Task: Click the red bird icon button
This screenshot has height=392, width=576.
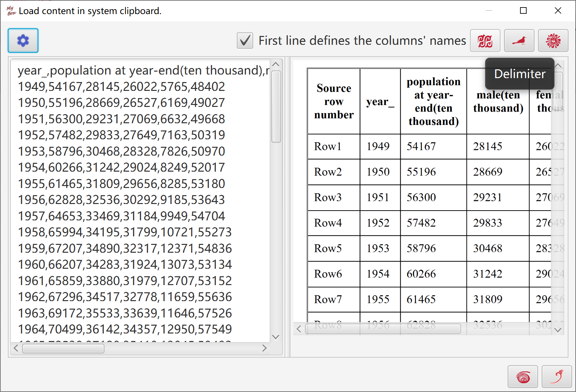Action: [x=519, y=41]
